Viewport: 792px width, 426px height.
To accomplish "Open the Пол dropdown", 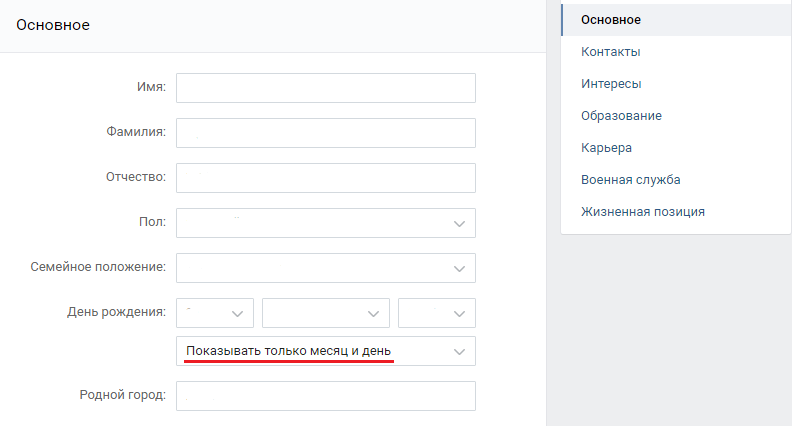I will [x=326, y=223].
